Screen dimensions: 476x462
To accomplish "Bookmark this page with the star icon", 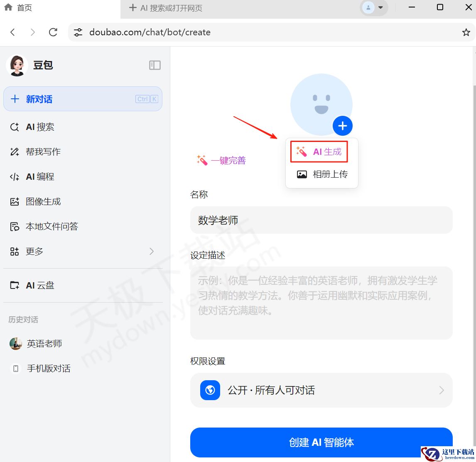I will click(466, 32).
